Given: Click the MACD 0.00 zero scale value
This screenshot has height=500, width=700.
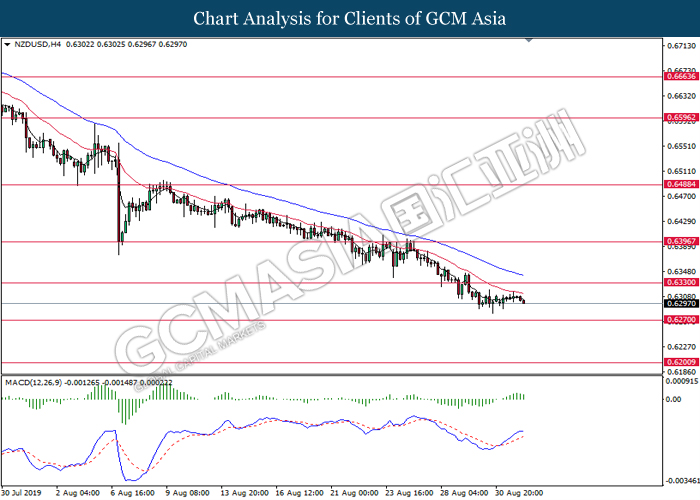Looking at the screenshot, I should point(673,400).
